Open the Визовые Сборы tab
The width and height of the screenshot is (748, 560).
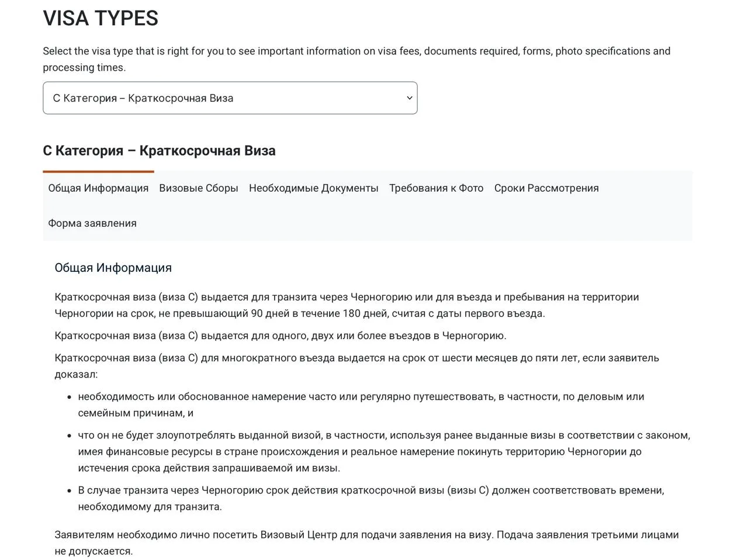coord(199,188)
